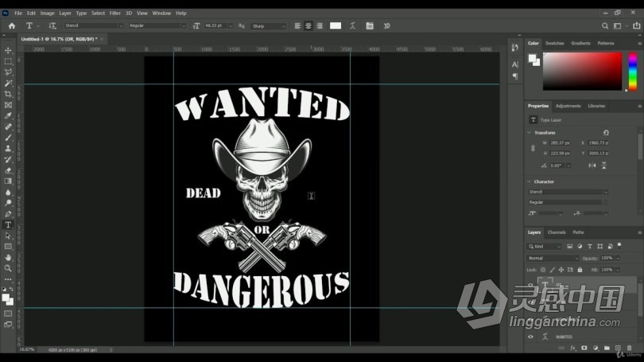The image size is (644, 362).
Task: Select the Rectangular Marquee tool
Action: (8, 61)
